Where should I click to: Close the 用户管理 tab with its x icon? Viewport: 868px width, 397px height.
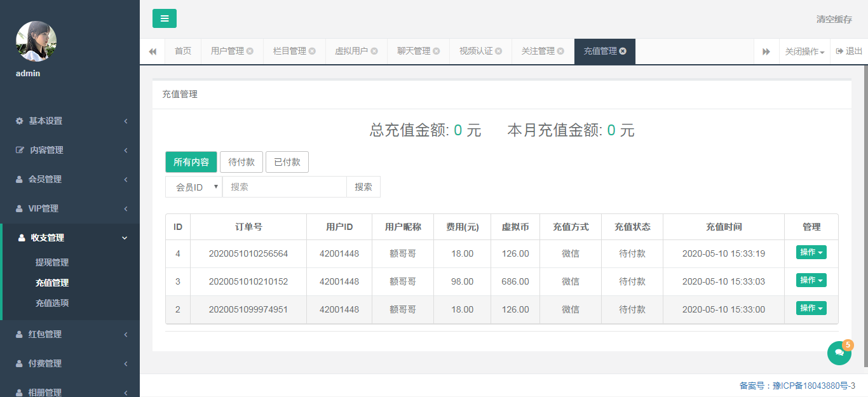click(x=250, y=51)
